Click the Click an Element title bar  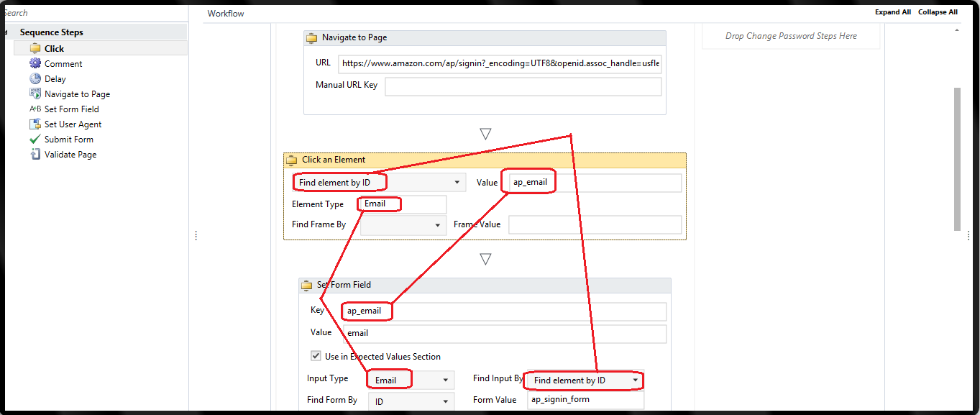point(485,160)
